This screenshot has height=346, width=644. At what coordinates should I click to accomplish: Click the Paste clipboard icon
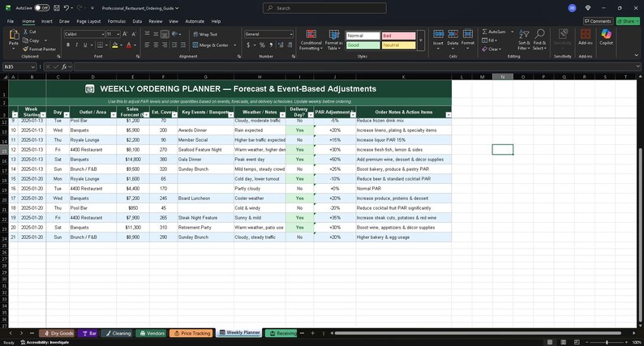tap(14, 35)
